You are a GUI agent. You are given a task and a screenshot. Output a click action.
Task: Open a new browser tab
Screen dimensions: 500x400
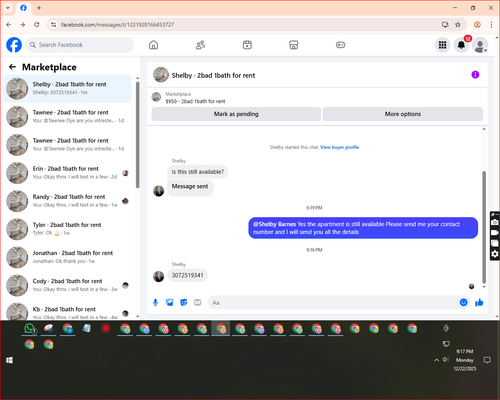click(x=39, y=8)
